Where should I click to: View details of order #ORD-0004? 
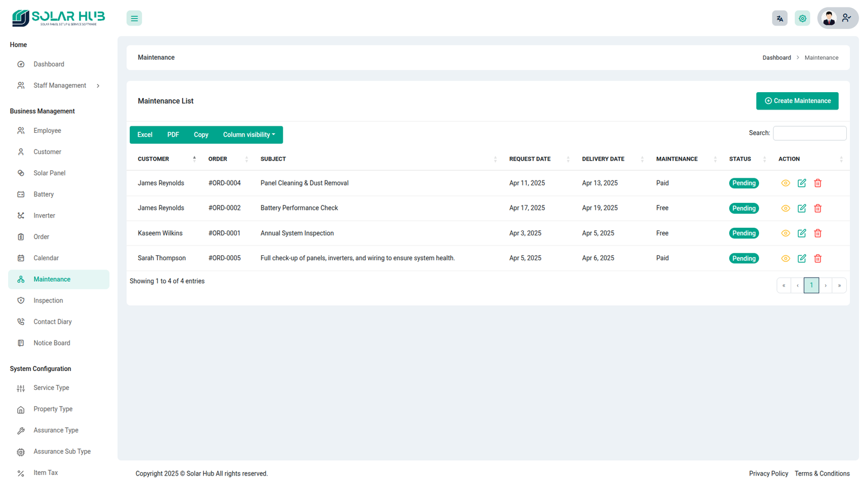coord(786,183)
